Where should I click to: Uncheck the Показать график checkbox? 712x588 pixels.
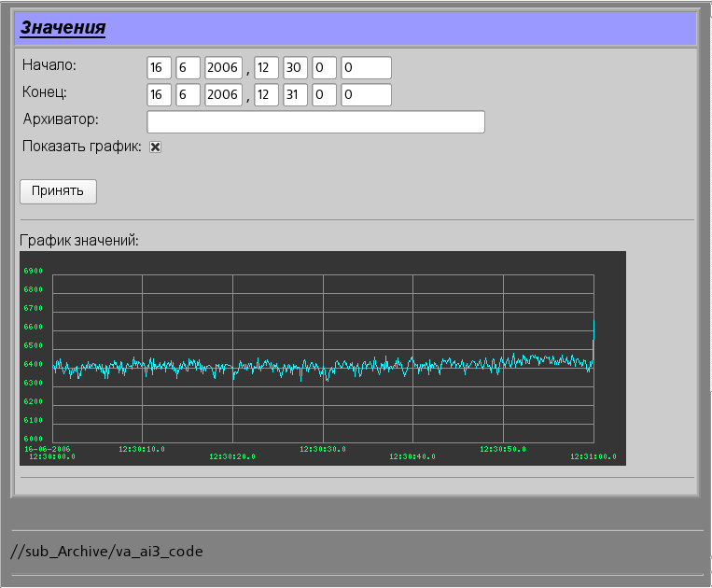[156, 147]
